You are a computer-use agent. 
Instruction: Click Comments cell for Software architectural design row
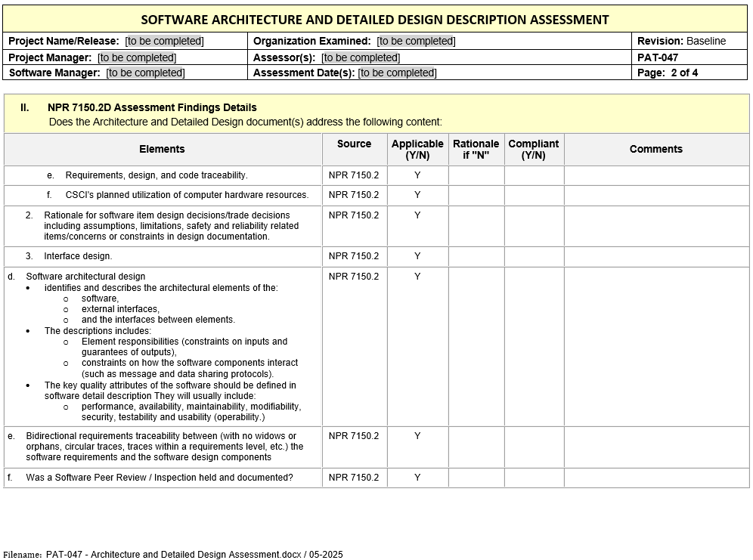tap(655, 346)
